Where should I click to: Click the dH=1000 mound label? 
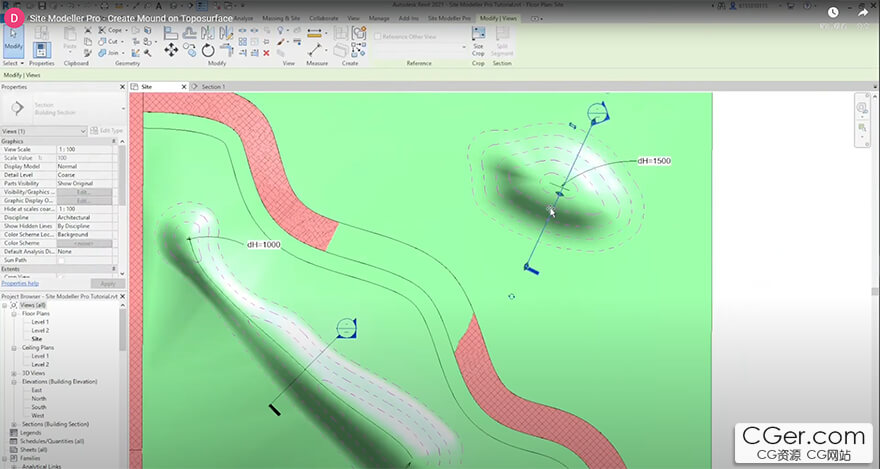tap(263, 245)
